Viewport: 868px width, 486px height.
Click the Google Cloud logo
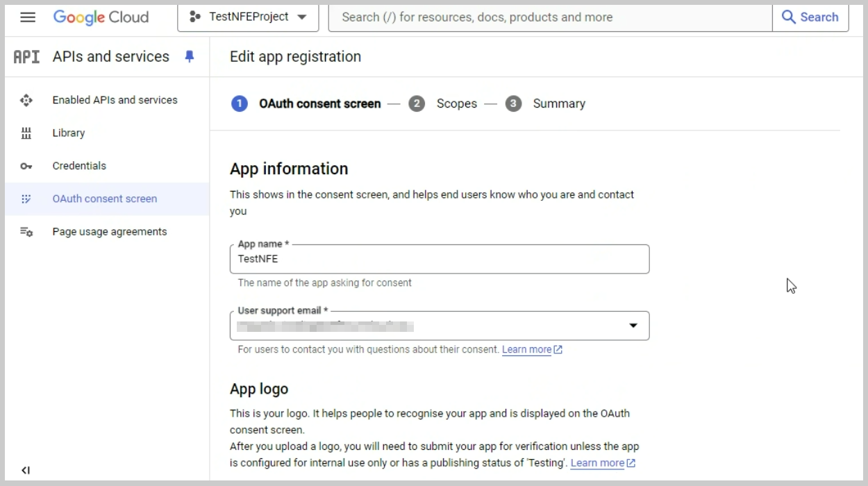pyautogui.click(x=101, y=17)
